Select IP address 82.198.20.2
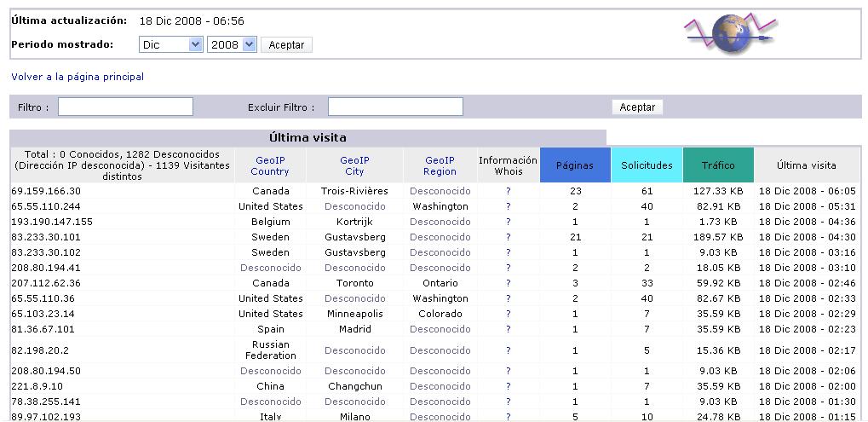The width and height of the screenshot is (868, 422). [x=40, y=350]
